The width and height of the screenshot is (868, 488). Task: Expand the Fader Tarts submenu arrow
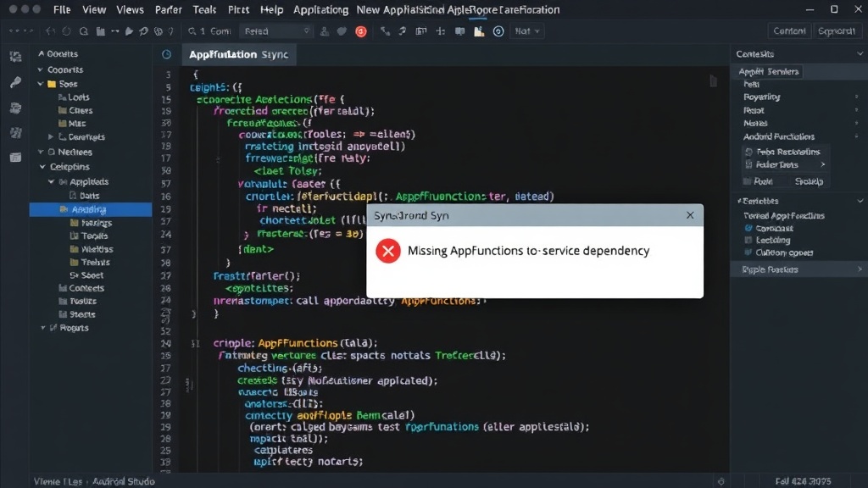coord(822,164)
